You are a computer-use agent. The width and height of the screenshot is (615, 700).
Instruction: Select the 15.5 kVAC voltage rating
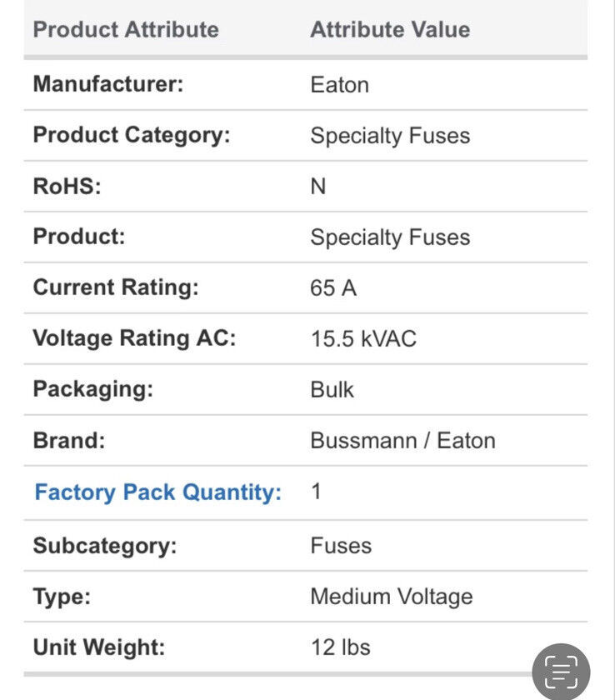click(363, 339)
